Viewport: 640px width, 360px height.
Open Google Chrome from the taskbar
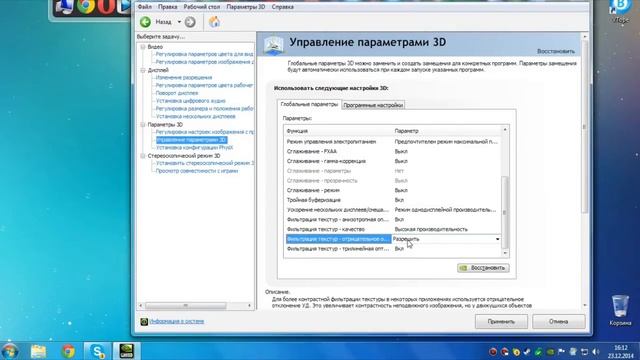pos(68,351)
